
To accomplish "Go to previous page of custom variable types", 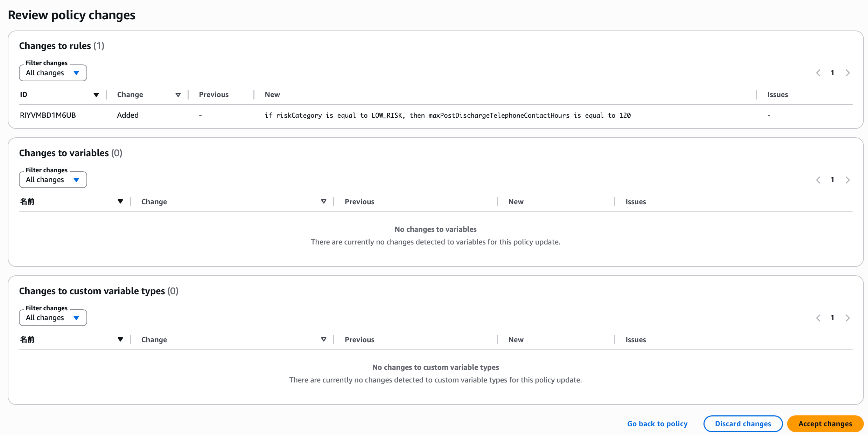I will coord(818,318).
